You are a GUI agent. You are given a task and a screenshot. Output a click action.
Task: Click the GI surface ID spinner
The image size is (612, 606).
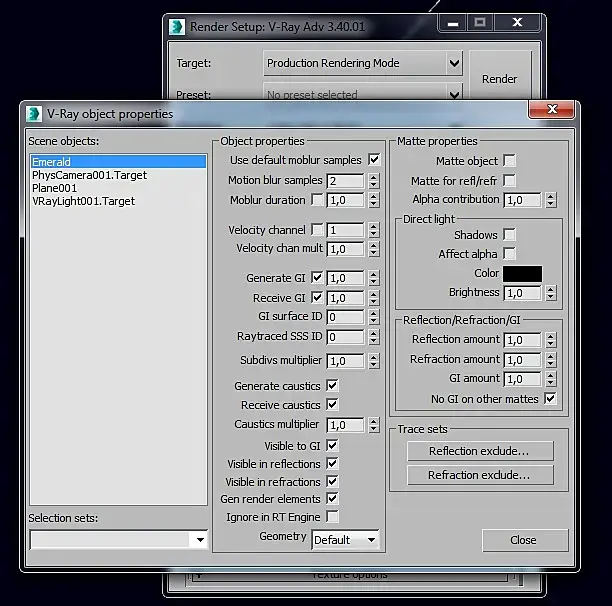374,317
